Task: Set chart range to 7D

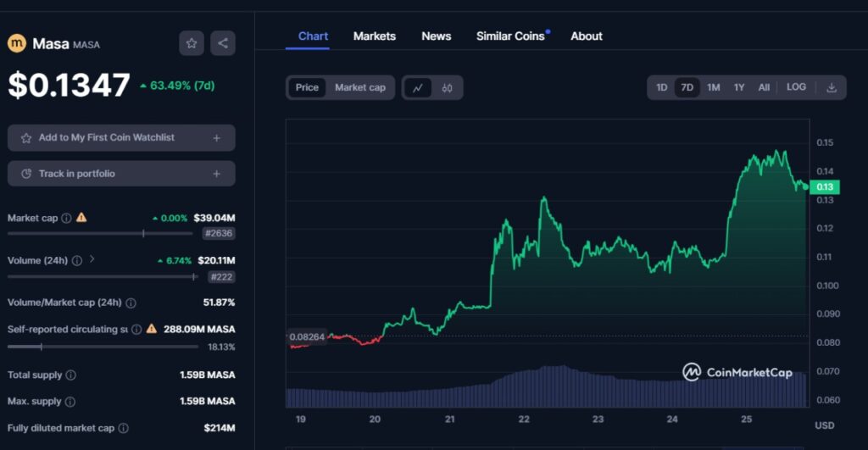Action: pos(687,87)
